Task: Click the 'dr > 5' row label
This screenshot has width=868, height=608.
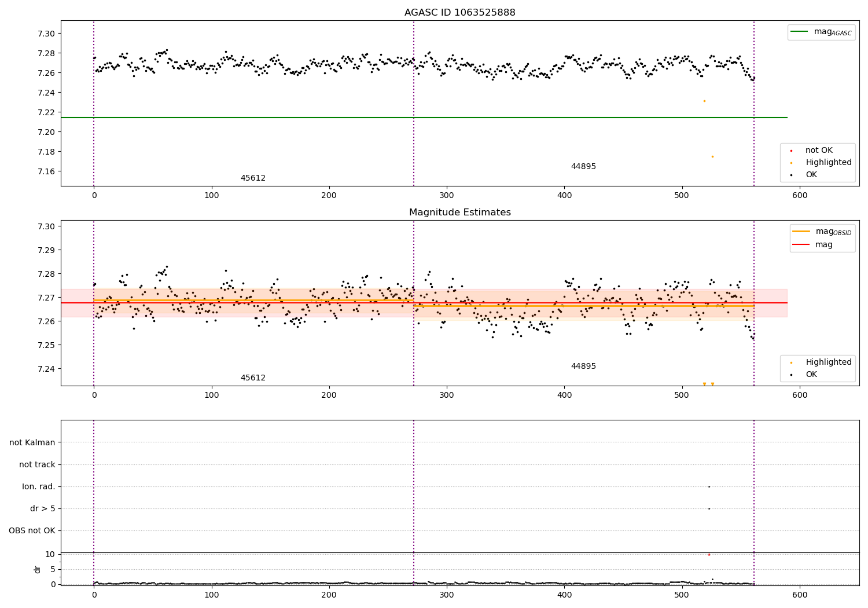Action: [43, 509]
